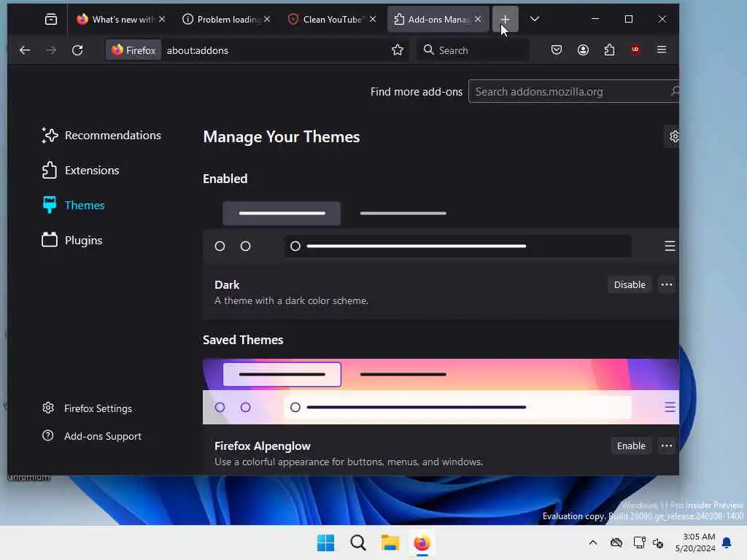
Task: Select the Themes category
Action: 74,205
